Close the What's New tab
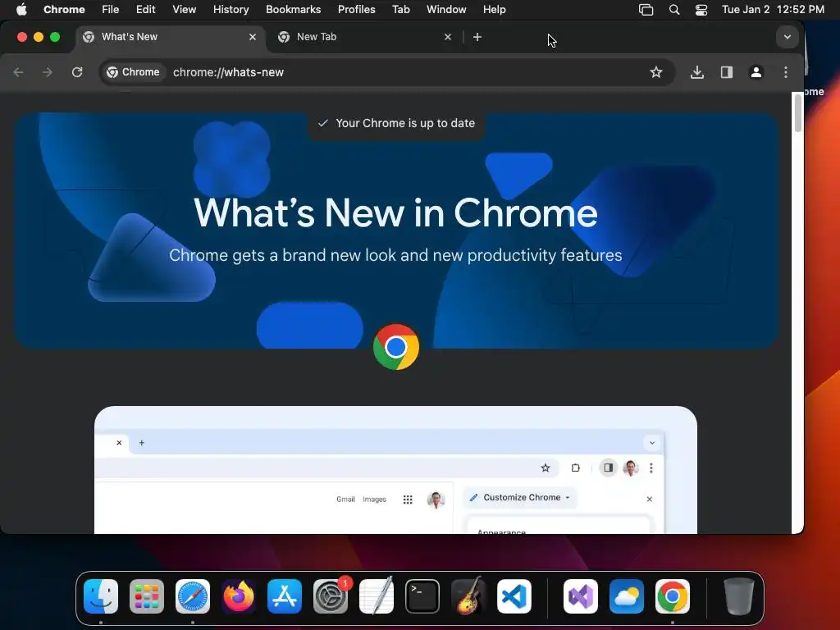The image size is (840, 630). (x=253, y=37)
